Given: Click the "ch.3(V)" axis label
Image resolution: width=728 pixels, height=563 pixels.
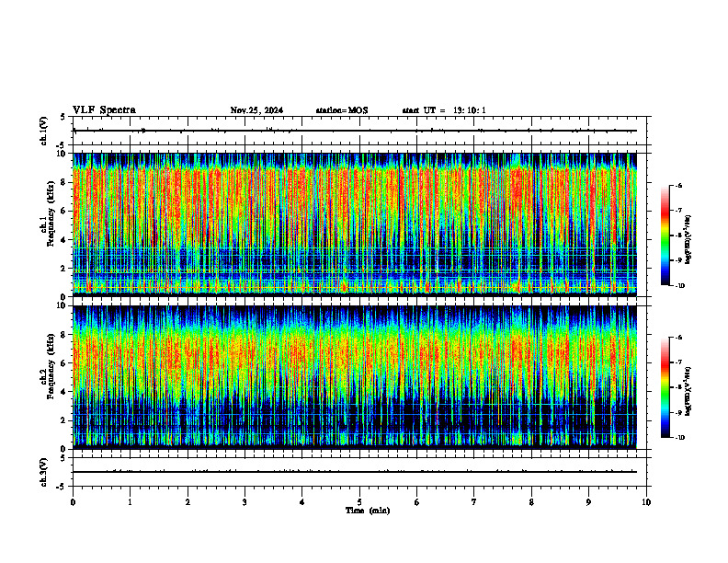Looking at the screenshot, I should 44,472.
